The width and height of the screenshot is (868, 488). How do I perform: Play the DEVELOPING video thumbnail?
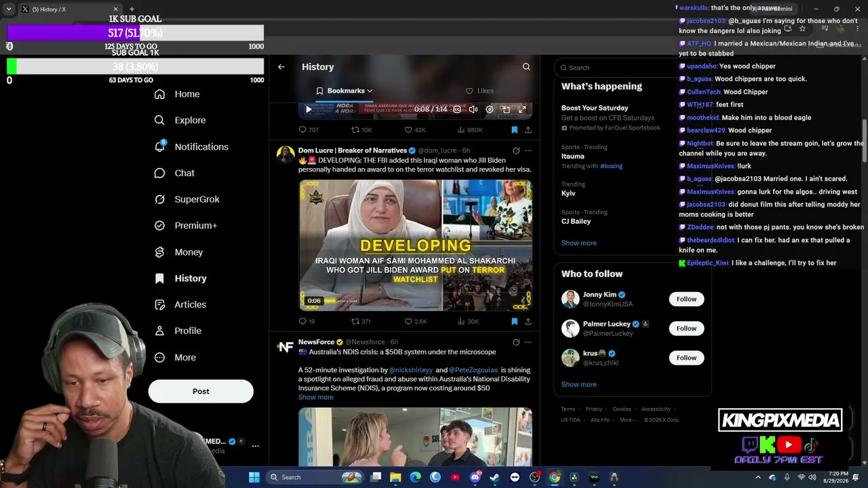(416, 245)
